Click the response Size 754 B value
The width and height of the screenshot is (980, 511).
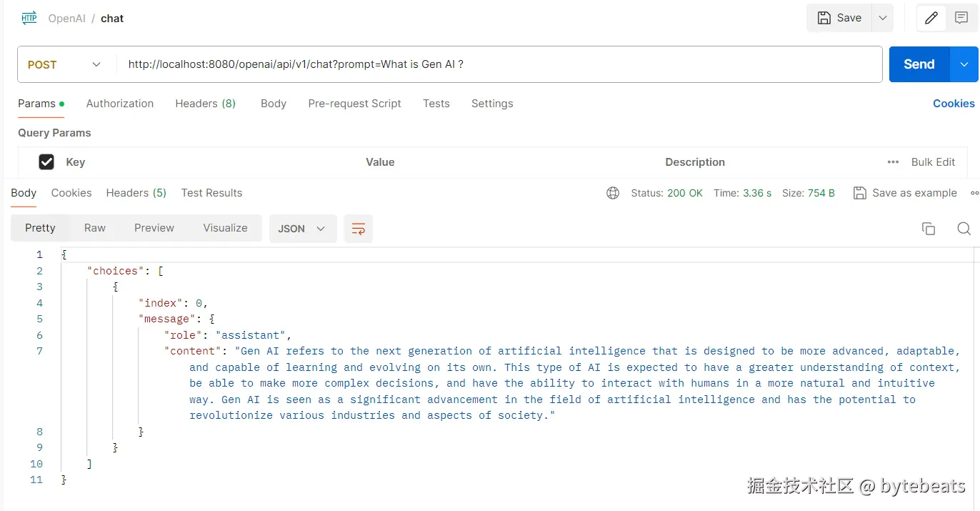pyautogui.click(x=821, y=193)
